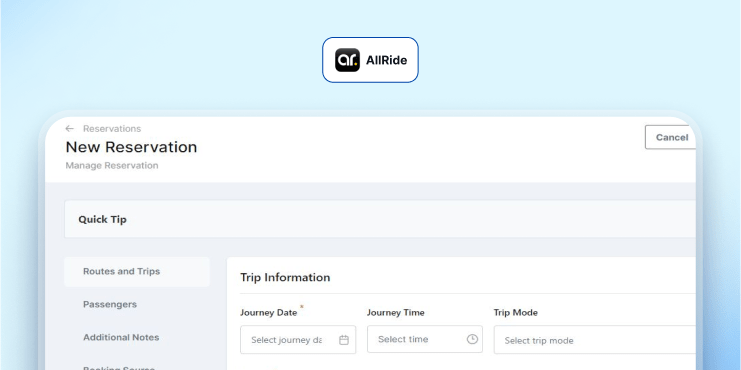Click the Manage Reservation subtitle

coord(112,166)
